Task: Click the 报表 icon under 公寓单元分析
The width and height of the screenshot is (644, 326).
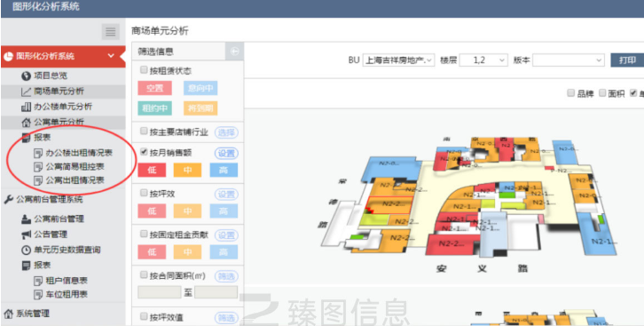Action: pos(26,138)
